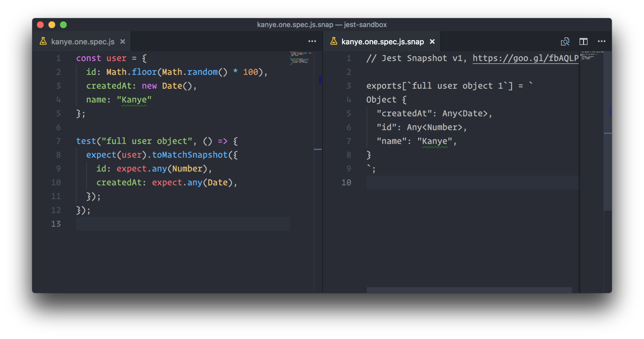Click the snapshot editor horizontal scrollbar
This screenshot has width=644, height=339.
click(x=469, y=290)
